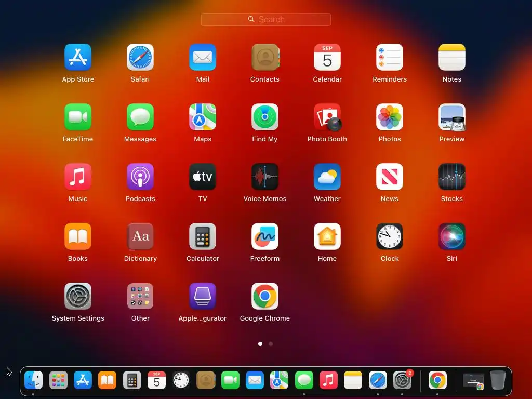Click the Launchpad icon in the Dock
The image size is (532, 399).
click(x=58, y=380)
